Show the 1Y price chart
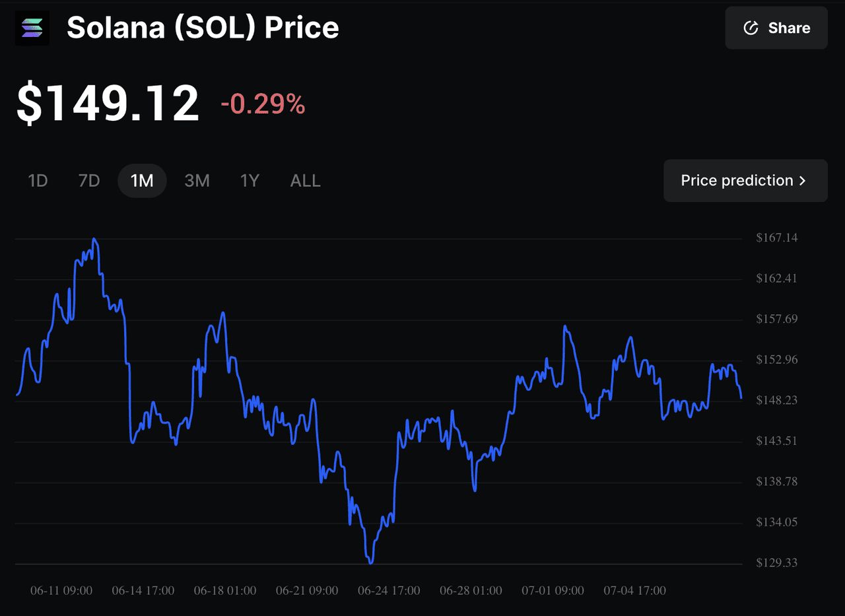This screenshot has width=845, height=616. pyautogui.click(x=250, y=180)
